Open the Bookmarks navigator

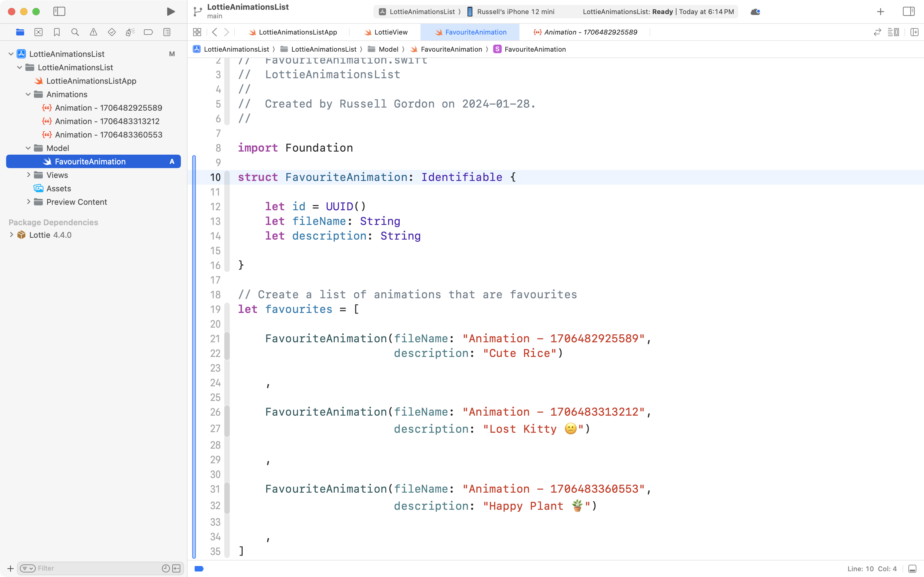coord(57,32)
